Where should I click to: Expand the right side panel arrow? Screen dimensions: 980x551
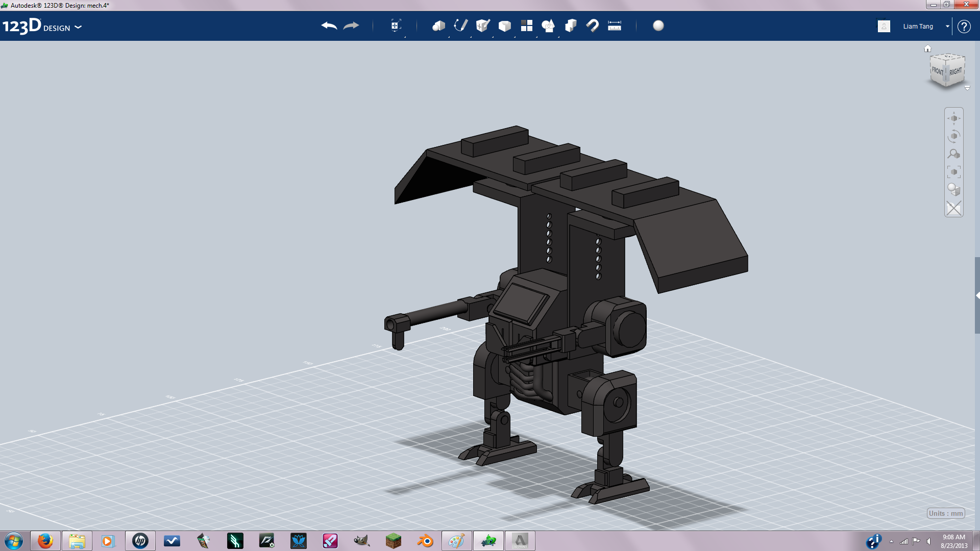[x=977, y=295]
